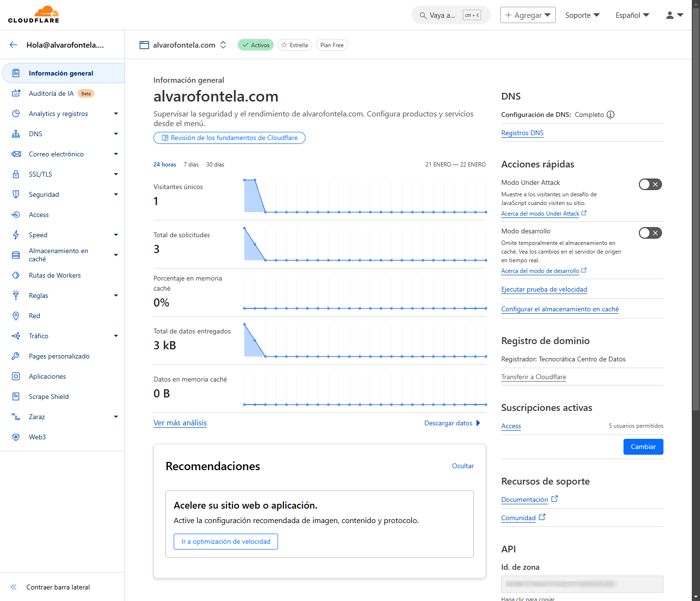Click the Cloudflare logo

pyautogui.click(x=34, y=14)
